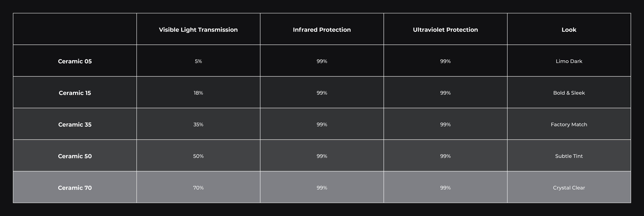The height and width of the screenshot is (216, 644).
Task: Select the Ceramic 05 row label
Action: pyautogui.click(x=75, y=61)
